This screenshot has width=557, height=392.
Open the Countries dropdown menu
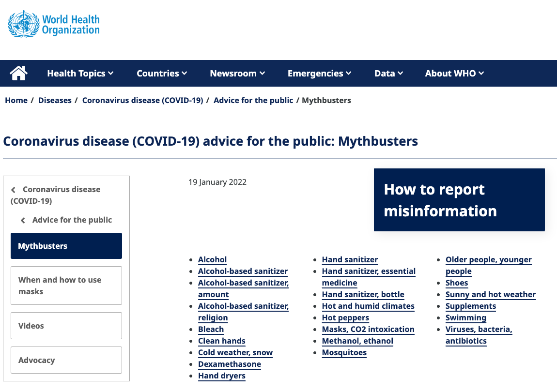pyautogui.click(x=161, y=74)
